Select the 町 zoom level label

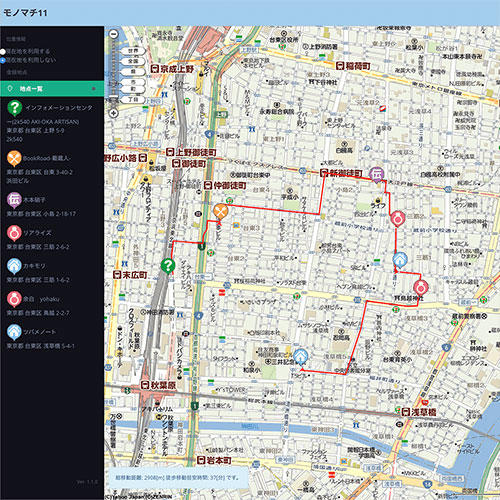coord(133,89)
